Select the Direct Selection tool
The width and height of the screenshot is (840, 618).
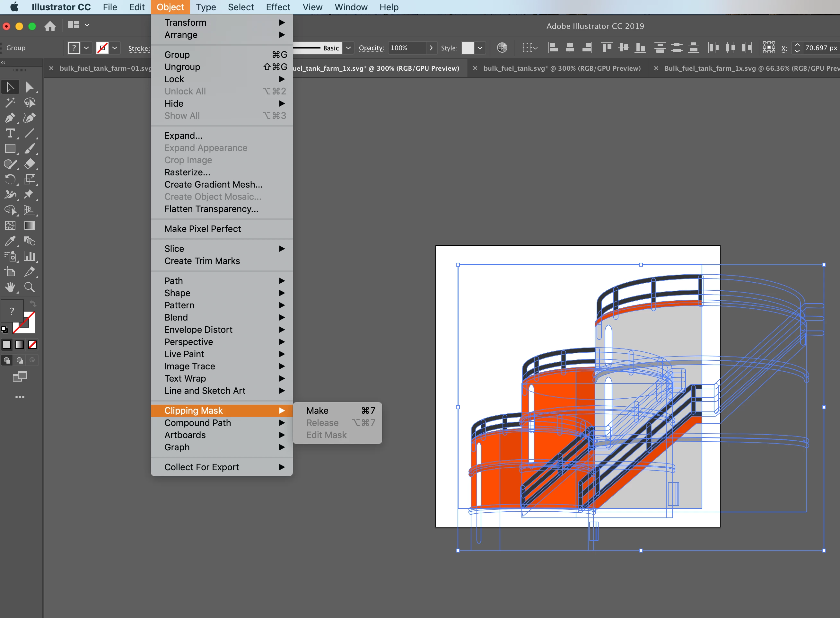click(30, 88)
